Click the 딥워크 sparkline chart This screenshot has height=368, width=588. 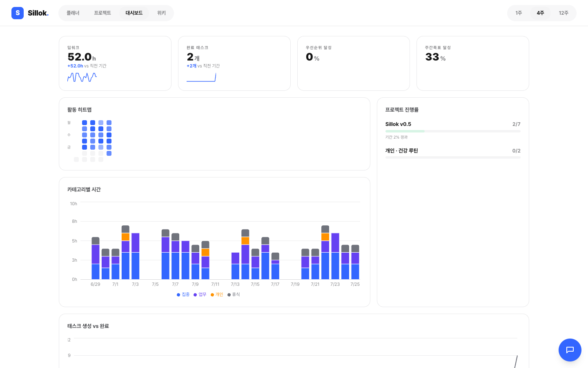point(82,77)
